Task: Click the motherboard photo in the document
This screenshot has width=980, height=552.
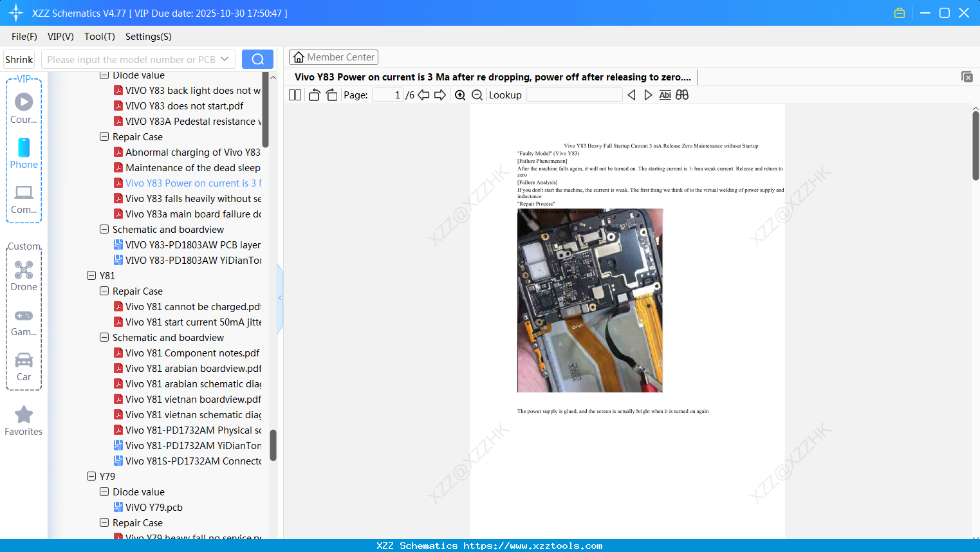Action: 590,300
